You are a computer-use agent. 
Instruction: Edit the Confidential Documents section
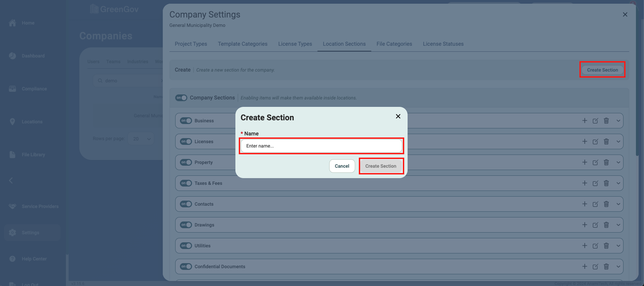click(x=595, y=267)
